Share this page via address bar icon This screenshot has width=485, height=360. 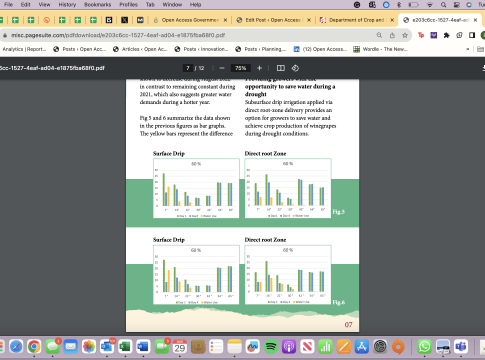pos(392,35)
